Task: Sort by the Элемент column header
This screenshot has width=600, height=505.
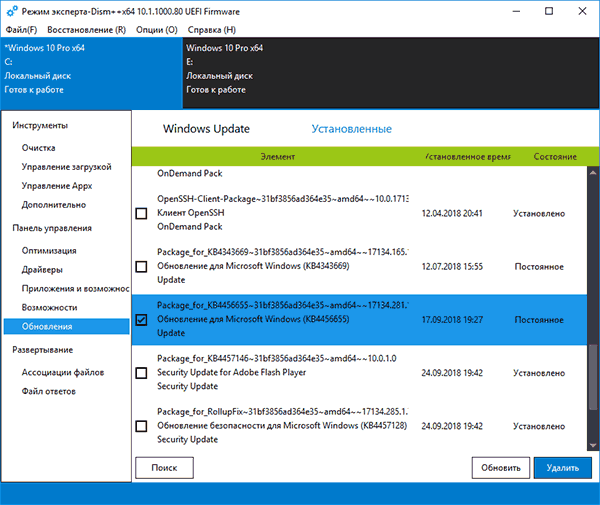Action: [x=278, y=156]
